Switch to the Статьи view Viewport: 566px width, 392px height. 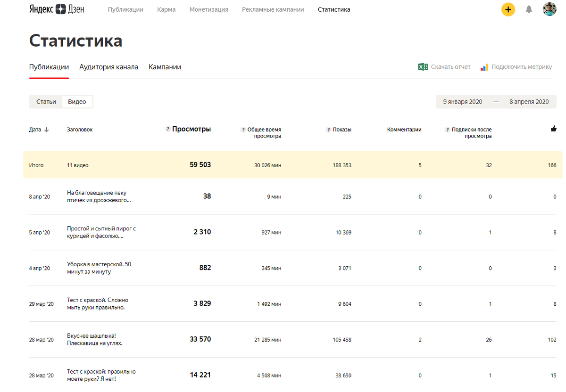tap(45, 101)
